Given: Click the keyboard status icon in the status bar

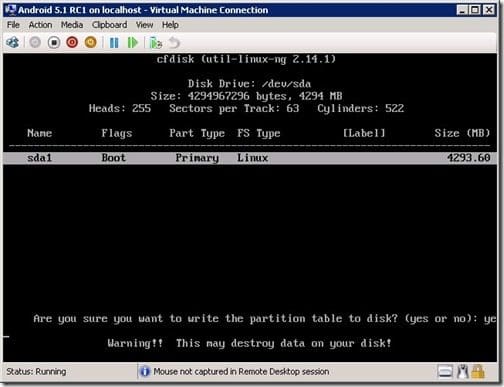Looking at the screenshot, I should click(x=445, y=371).
